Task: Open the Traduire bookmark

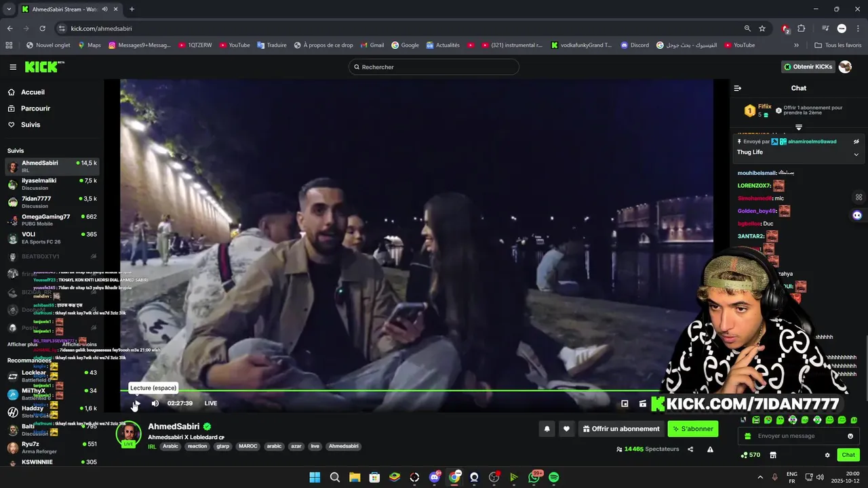Action: pyautogui.click(x=271, y=45)
